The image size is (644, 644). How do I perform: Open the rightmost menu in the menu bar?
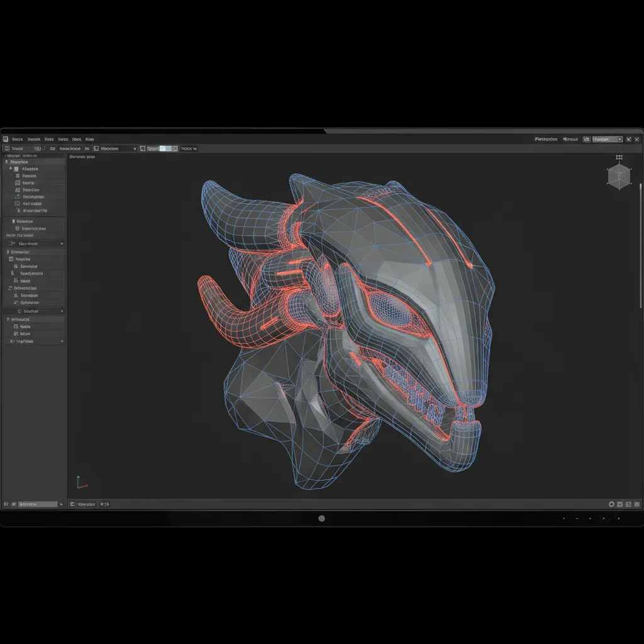(90, 139)
